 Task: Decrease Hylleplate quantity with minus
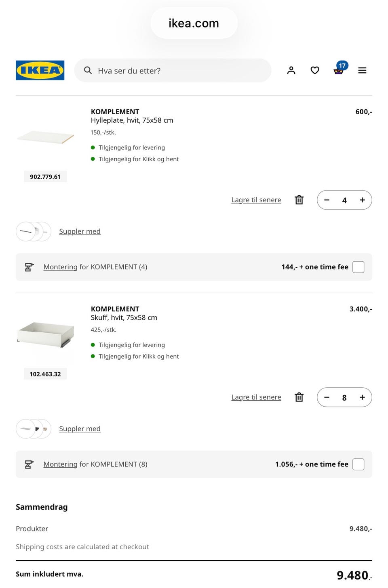327,200
